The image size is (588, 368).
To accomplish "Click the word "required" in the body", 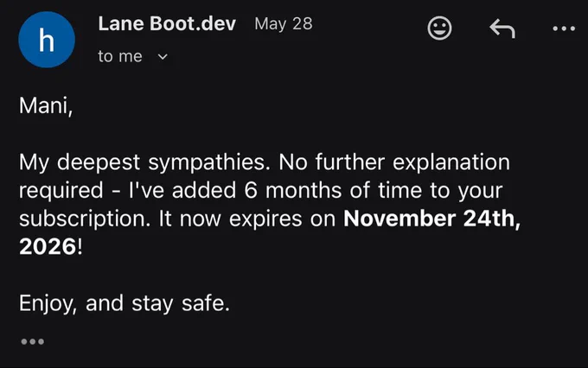I will tap(61, 192).
